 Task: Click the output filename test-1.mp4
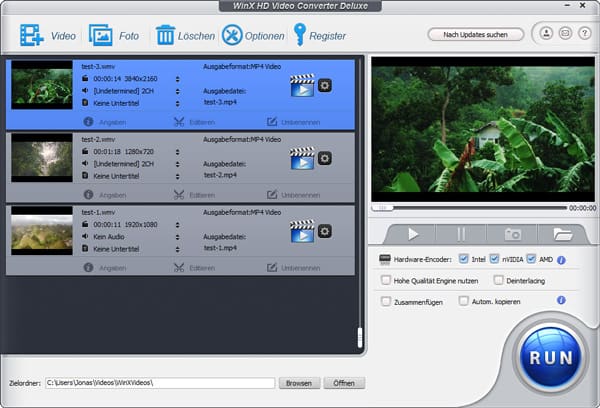[x=220, y=248]
